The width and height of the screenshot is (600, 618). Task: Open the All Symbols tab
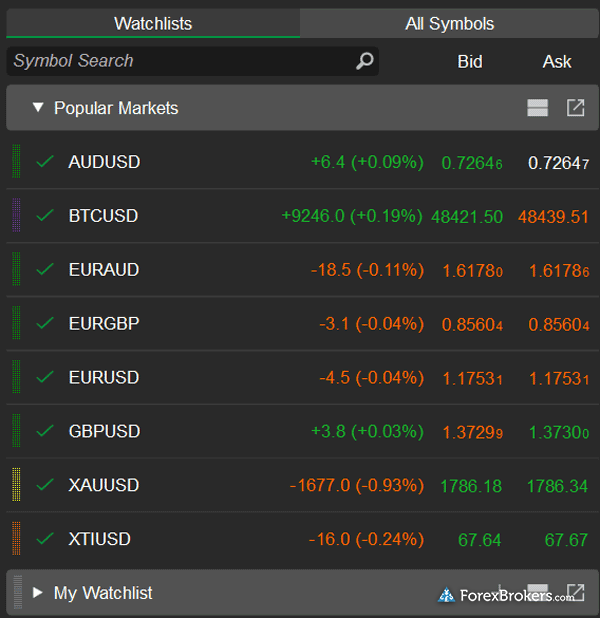coord(449,23)
